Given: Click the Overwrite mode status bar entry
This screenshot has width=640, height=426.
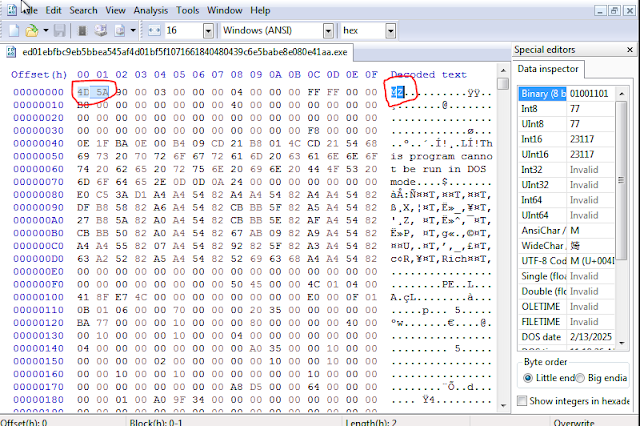Looking at the screenshot, I should [574, 422].
